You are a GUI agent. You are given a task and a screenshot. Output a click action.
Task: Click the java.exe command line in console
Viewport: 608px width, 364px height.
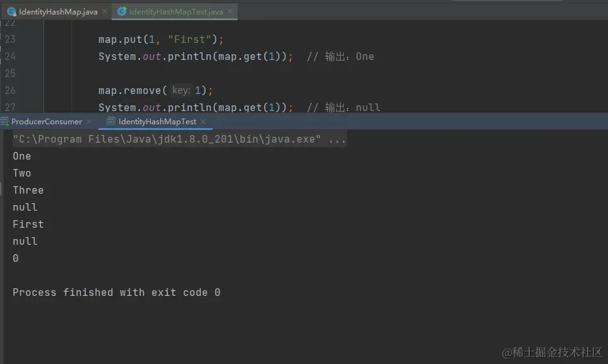point(179,139)
